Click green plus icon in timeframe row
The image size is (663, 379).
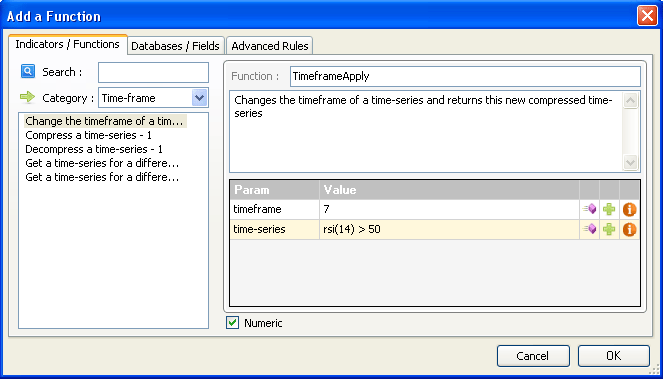click(x=609, y=209)
